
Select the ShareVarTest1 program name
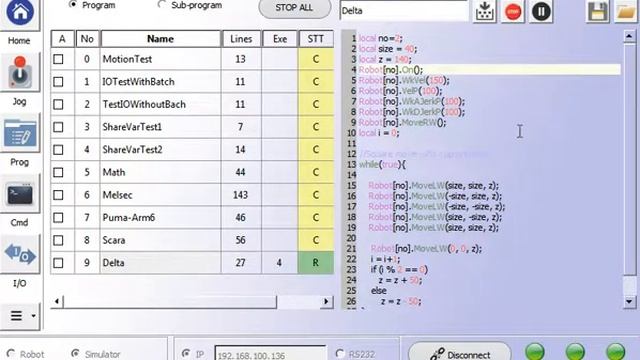[x=132, y=127]
